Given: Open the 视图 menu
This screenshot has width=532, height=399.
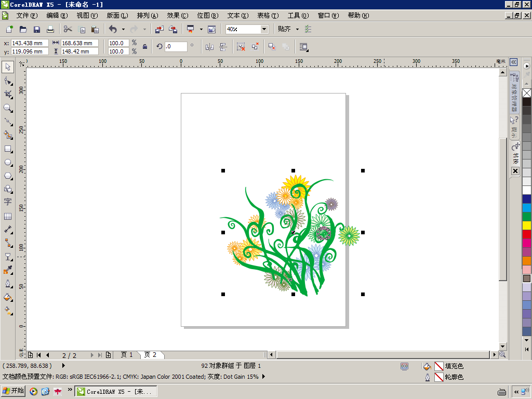Looking at the screenshot, I should (x=87, y=16).
